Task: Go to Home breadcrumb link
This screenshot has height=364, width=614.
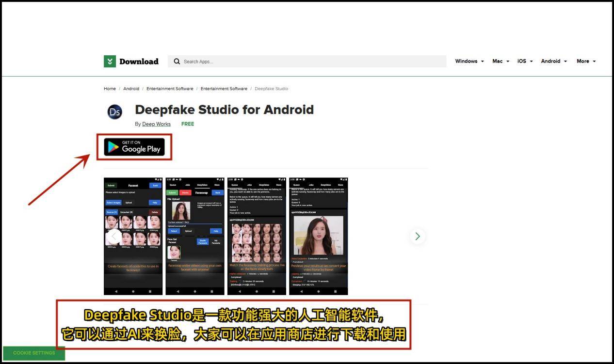Action: click(110, 89)
